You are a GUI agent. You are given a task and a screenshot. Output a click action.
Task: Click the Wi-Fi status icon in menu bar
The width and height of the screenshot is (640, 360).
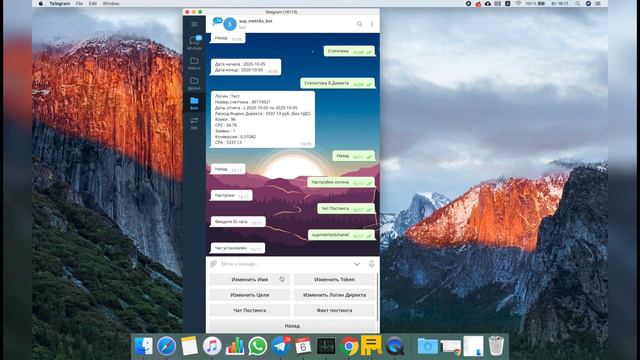(518, 4)
